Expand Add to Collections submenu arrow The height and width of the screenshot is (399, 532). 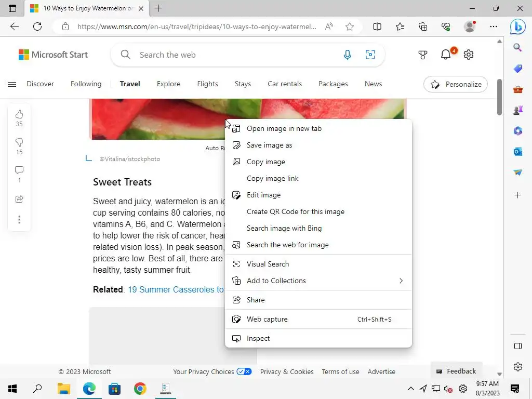click(x=401, y=281)
